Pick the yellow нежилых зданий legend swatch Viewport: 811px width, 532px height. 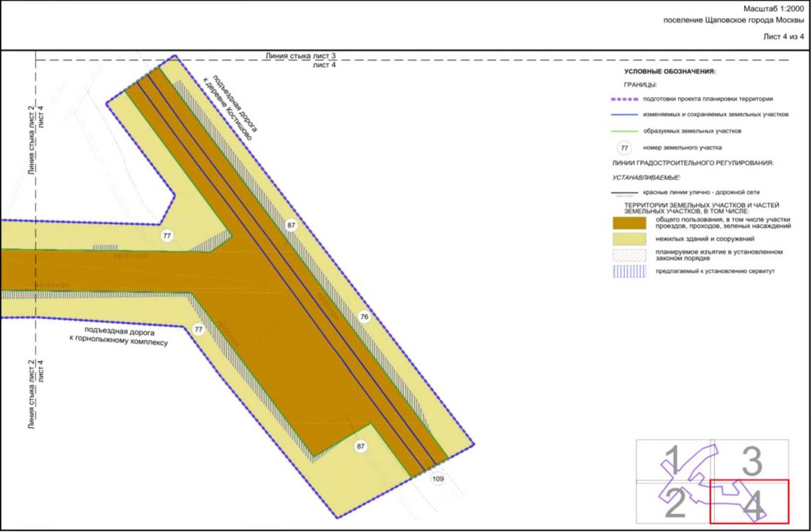[x=629, y=239]
